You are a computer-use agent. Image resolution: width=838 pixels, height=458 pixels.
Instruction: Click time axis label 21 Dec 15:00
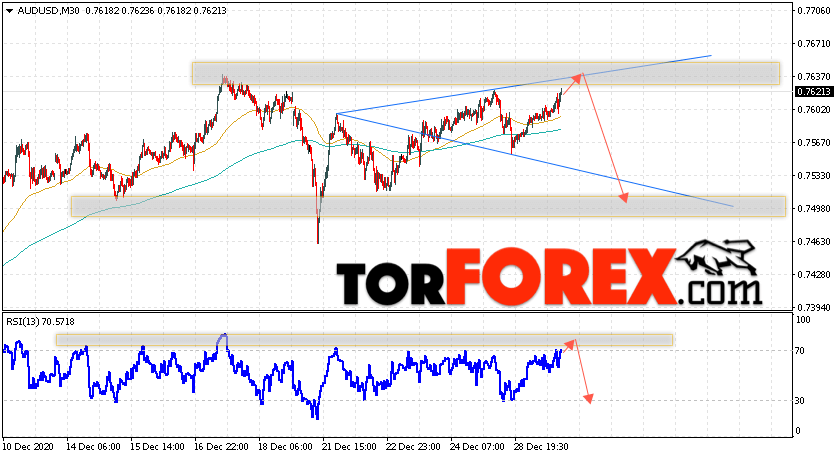pos(350,446)
